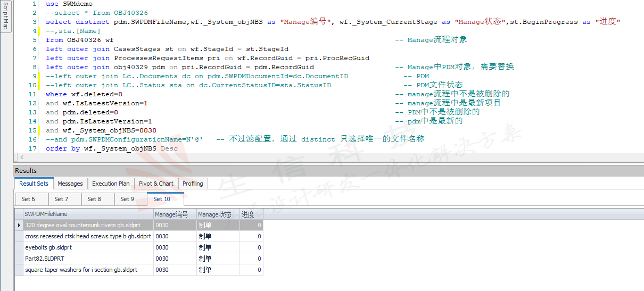644x291 pixels.
Task: Show the Pivot & Chart tab
Action: pos(156,184)
